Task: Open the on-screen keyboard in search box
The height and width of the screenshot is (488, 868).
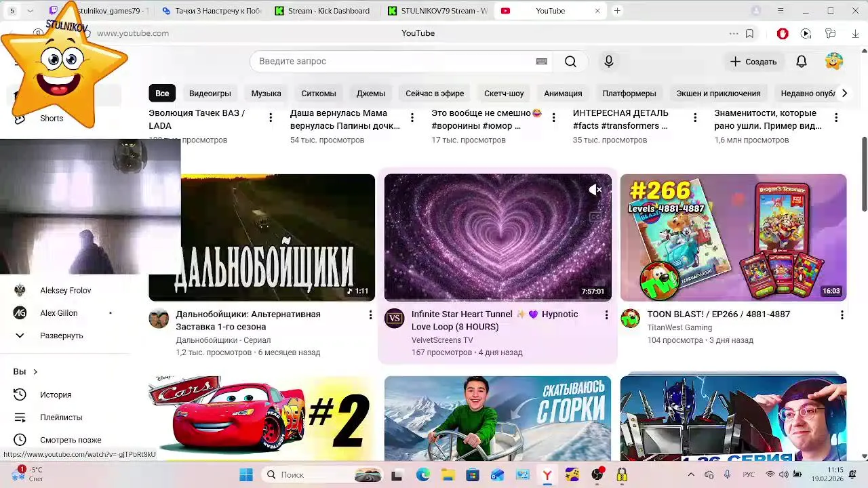Action: (x=541, y=62)
